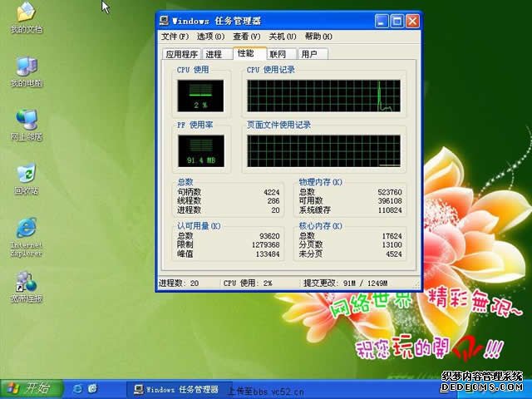The width and height of the screenshot is (532, 399).
Task: Click the 物理内存(K) group label
Action: (321, 182)
